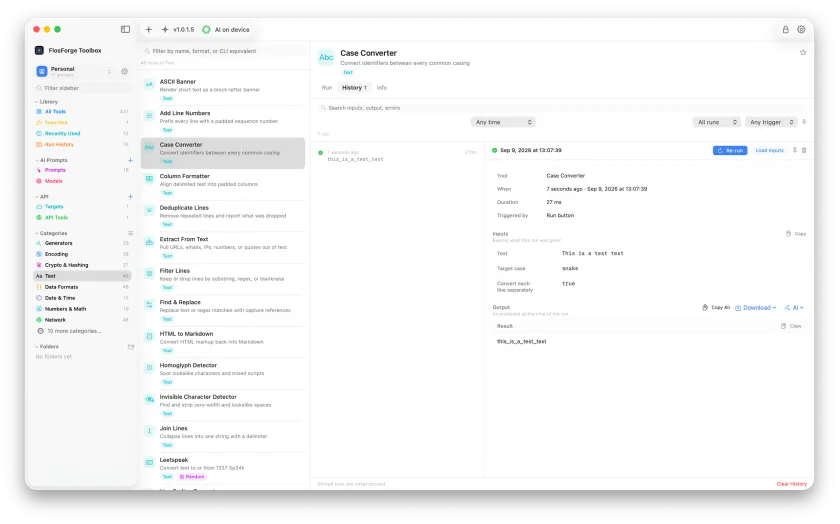Copy the Result value

coord(791,326)
